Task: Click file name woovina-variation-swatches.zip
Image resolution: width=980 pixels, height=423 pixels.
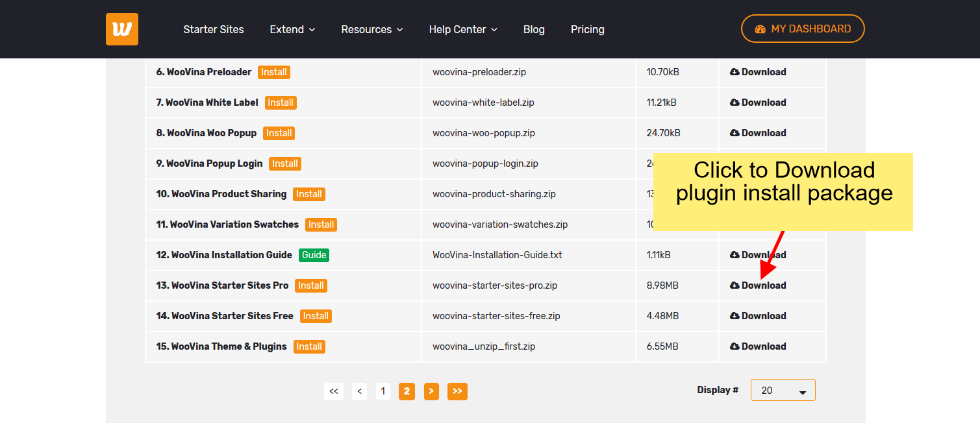Action: tap(500, 224)
